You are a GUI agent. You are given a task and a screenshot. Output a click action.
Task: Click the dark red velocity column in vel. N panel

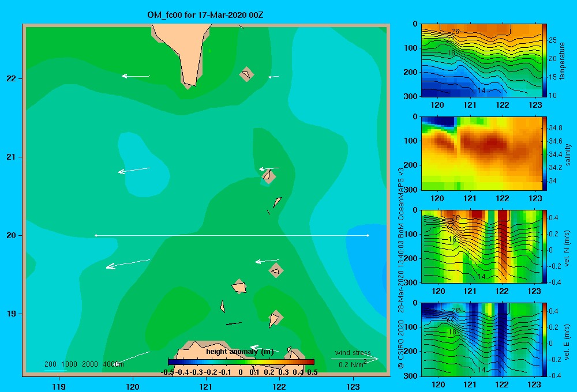503,239
